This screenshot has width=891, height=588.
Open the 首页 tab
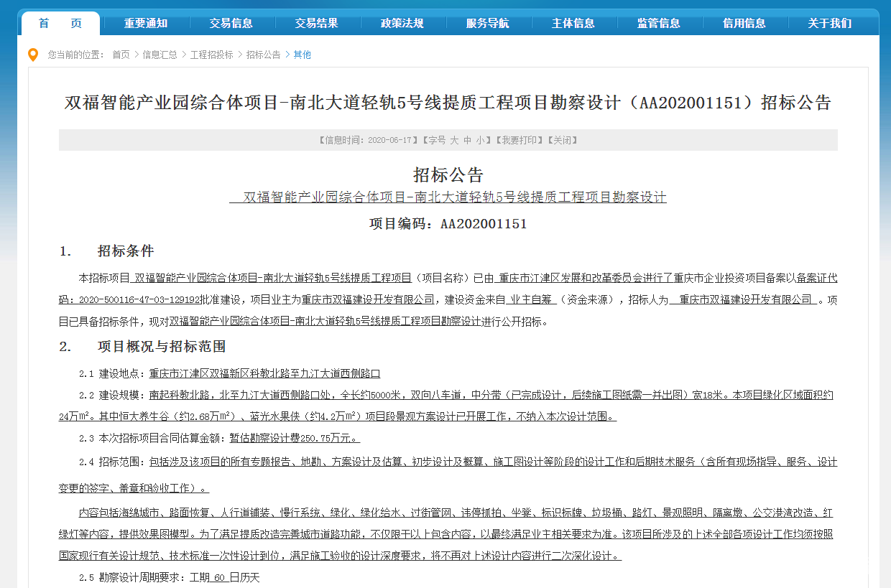pos(60,24)
